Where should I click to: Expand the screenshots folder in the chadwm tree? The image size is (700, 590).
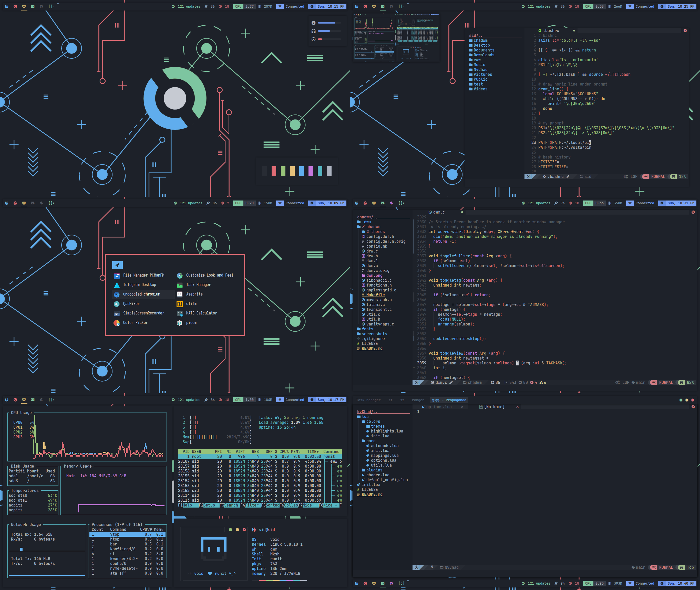tap(374, 334)
